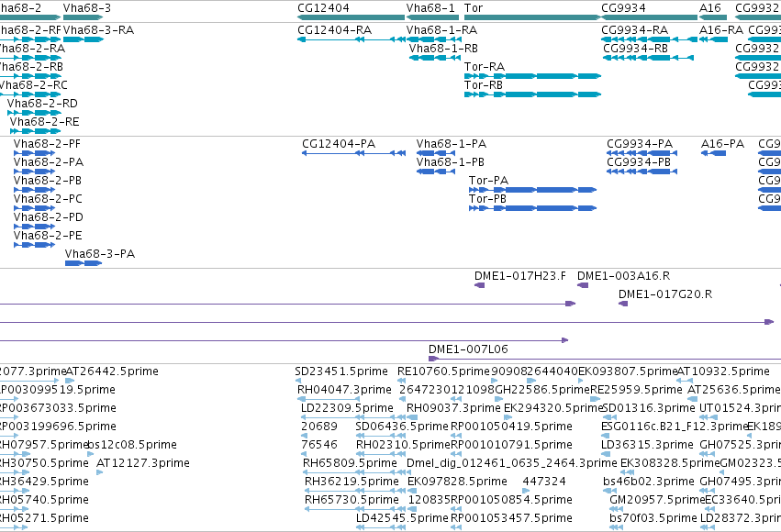This screenshot has height=532, width=781.
Task: Click the EST labeled 20689
Action: (x=318, y=427)
